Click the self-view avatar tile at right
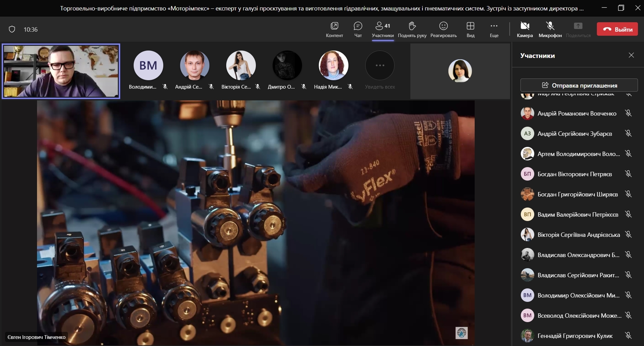 pos(460,71)
